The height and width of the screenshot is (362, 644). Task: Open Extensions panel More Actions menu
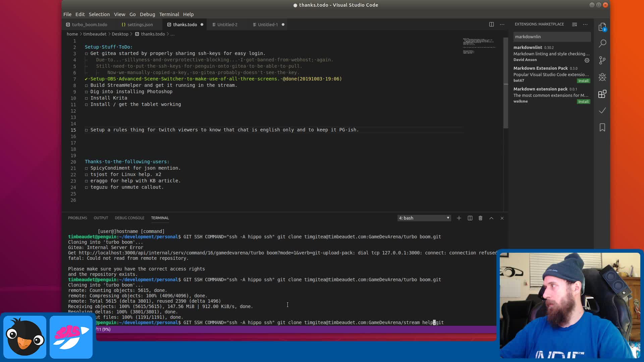(x=585, y=24)
